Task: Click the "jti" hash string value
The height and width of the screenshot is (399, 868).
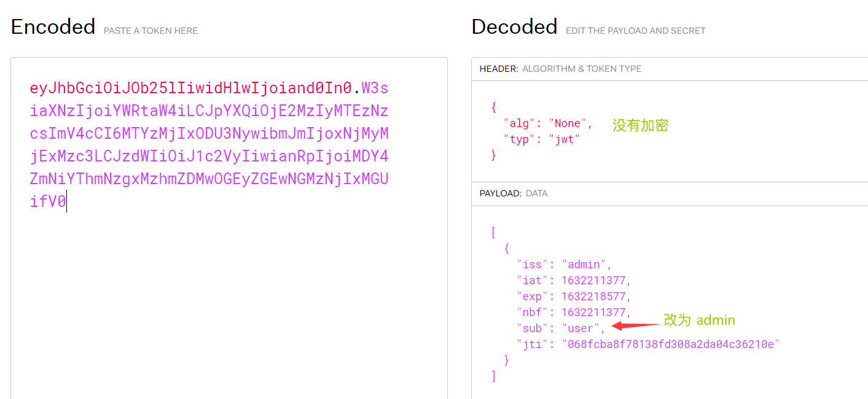Action: point(671,344)
